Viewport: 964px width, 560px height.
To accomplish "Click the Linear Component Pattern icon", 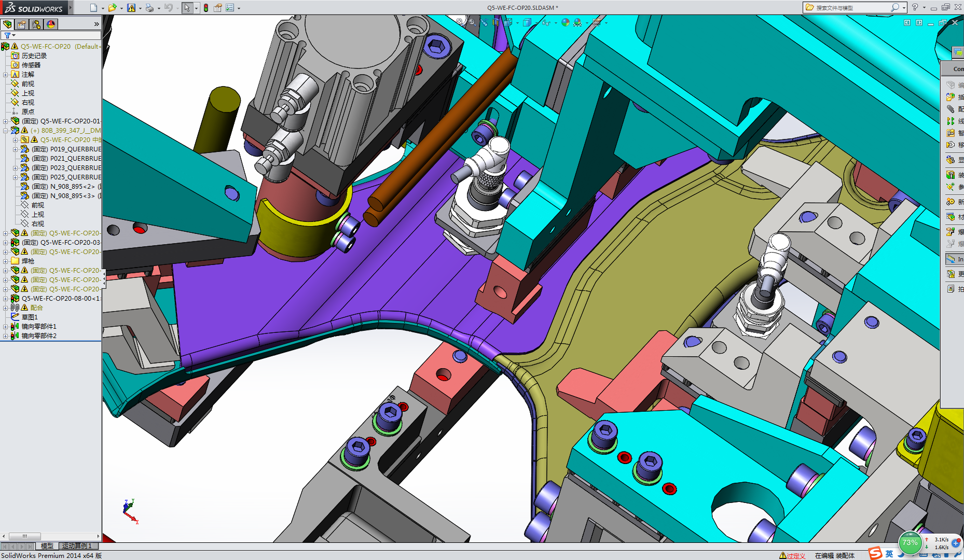I will [951, 121].
